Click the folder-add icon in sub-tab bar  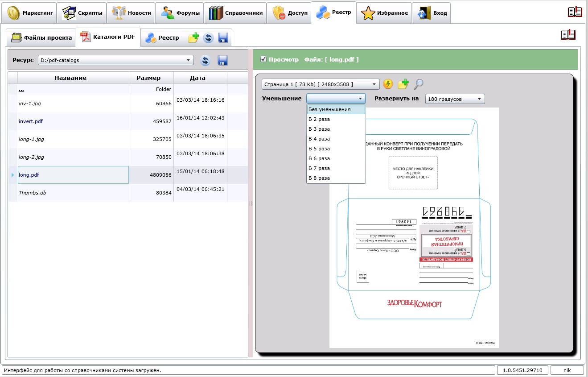[x=193, y=38]
